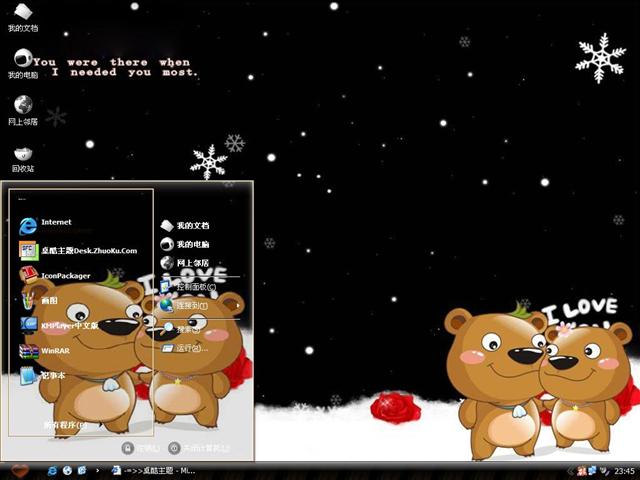Open 运行 run dialog entry

point(184,348)
